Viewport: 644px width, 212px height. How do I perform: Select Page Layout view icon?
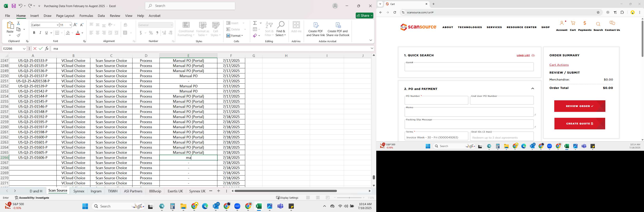tap(318, 198)
